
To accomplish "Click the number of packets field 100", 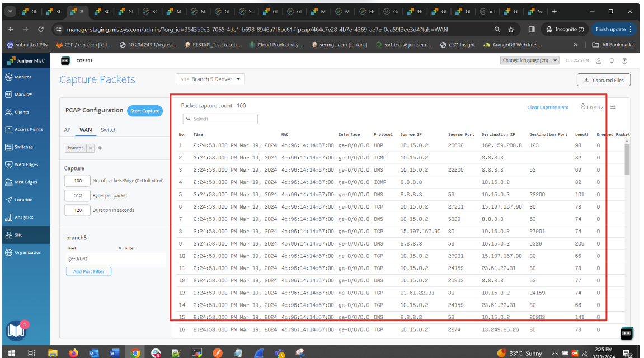I will click(x=78, y=181).
